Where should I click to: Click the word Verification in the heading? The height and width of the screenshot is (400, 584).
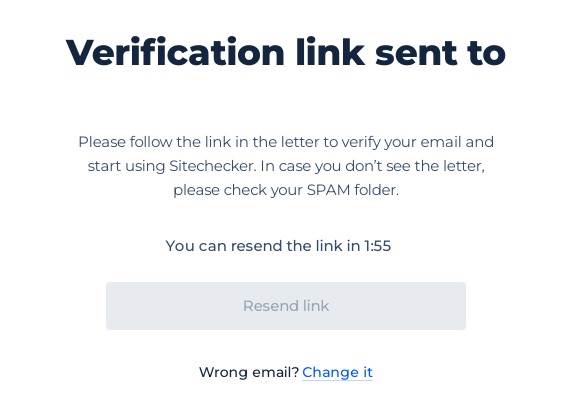[x=175, y=52]
